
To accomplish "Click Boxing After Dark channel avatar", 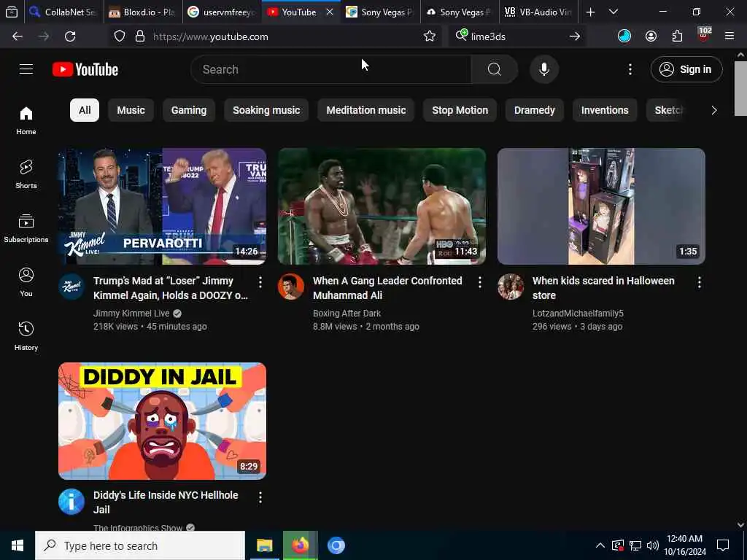I will tap(291, 287).
